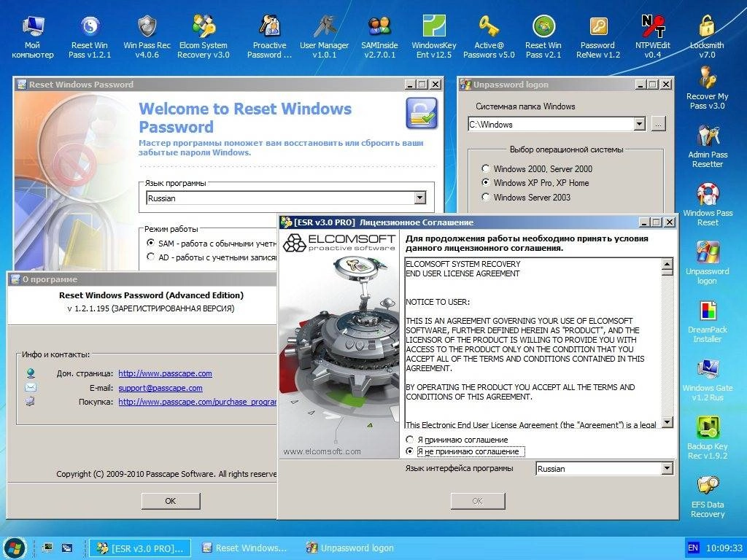Click second quick launch icon beside ESR button

tap(67, 548)
